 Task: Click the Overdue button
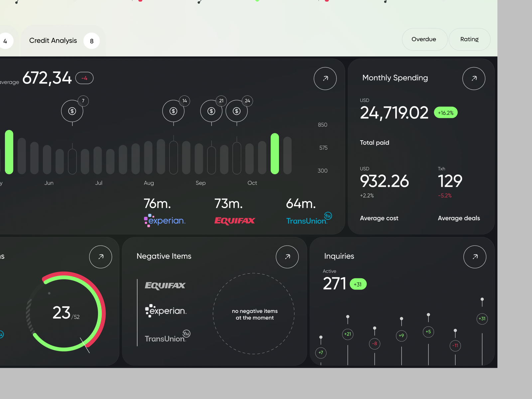pyautogui.click(x=424, y=39)
